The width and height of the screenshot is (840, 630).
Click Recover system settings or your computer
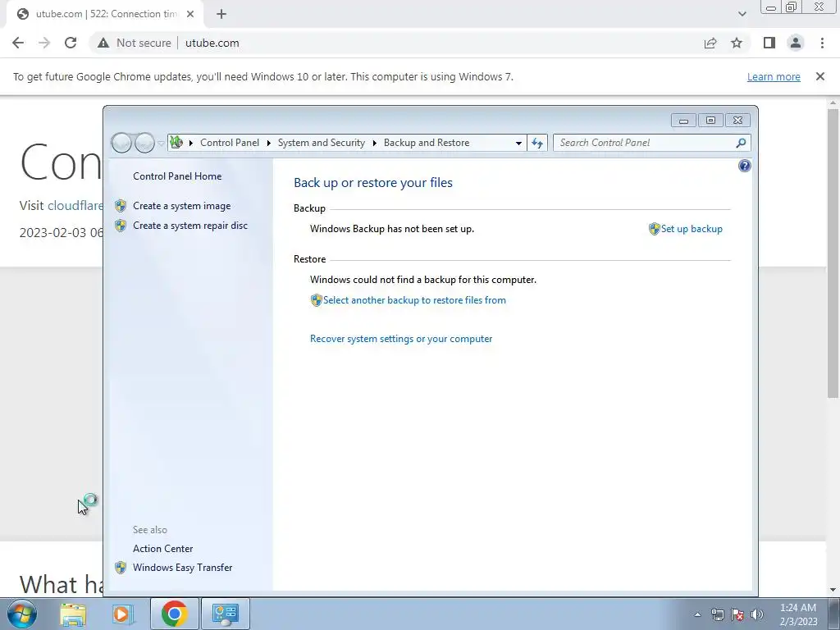(x=401, y=339)
